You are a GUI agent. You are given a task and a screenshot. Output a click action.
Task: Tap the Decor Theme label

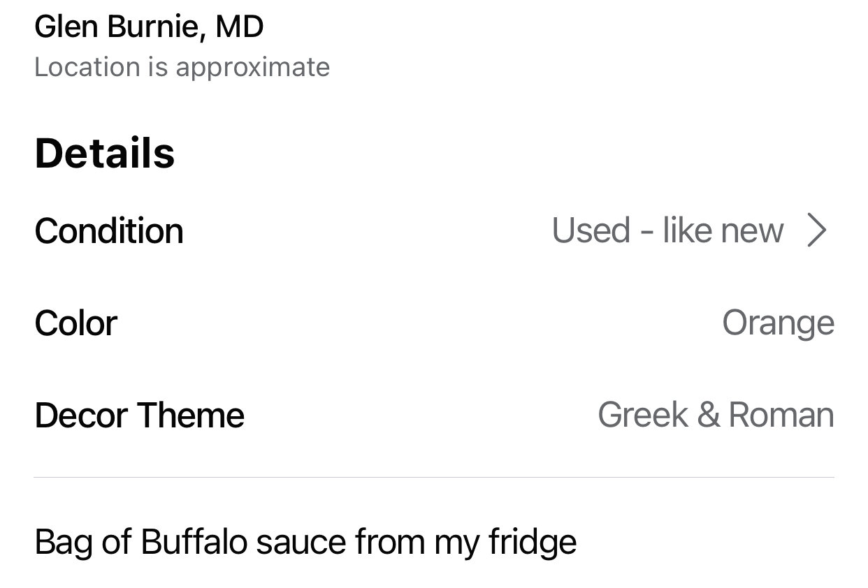pos(140,416)
